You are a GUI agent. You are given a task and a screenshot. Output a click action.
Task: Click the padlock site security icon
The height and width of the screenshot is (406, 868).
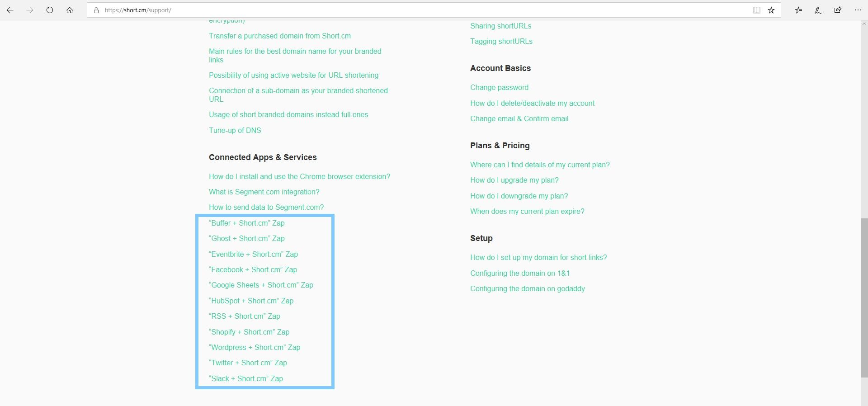pos(96,10)
